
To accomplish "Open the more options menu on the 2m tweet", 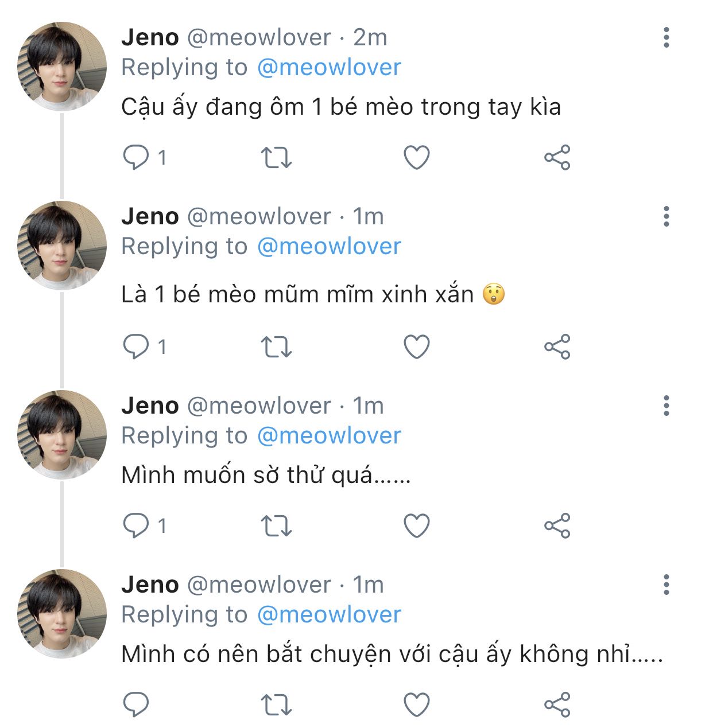I will [x=666, y=37].
